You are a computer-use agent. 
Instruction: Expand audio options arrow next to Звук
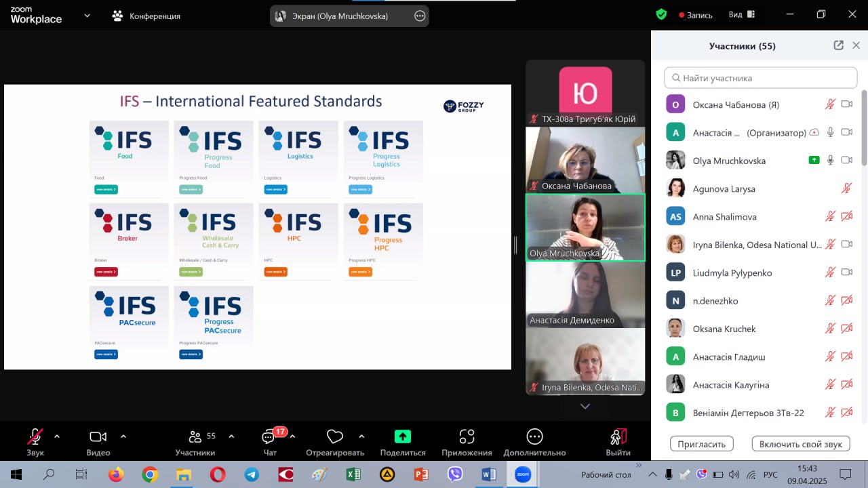[57, 436]
